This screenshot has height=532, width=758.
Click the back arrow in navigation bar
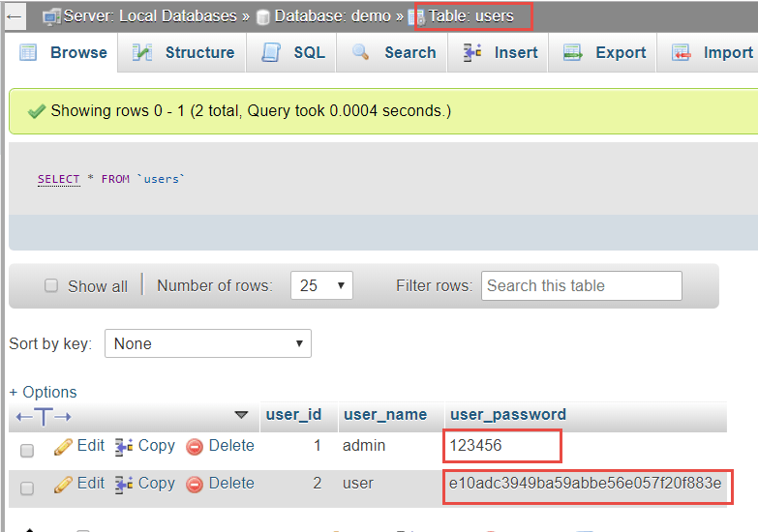click(15, 16)
